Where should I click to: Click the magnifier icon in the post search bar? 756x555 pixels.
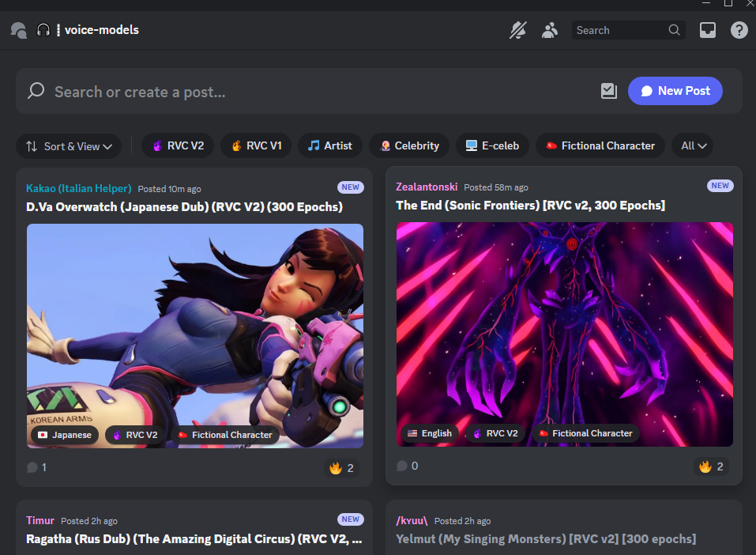pos(36,91)
